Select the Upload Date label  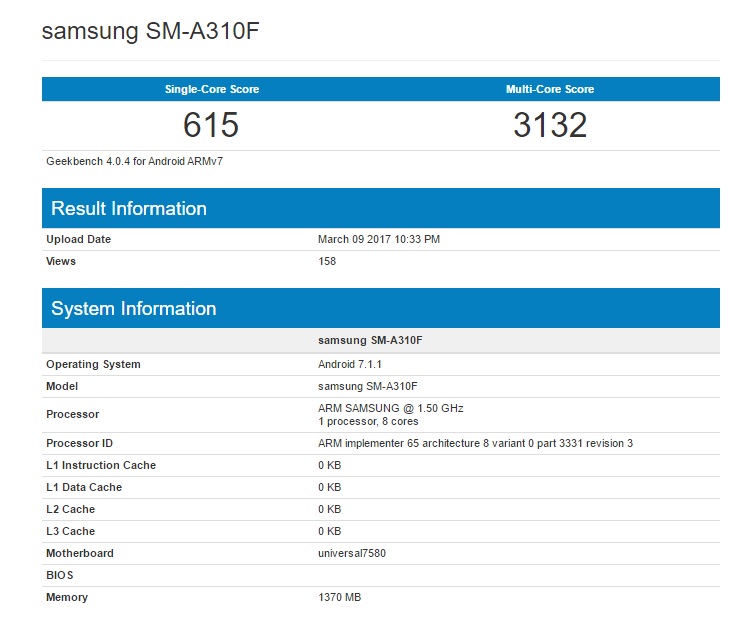78,239
